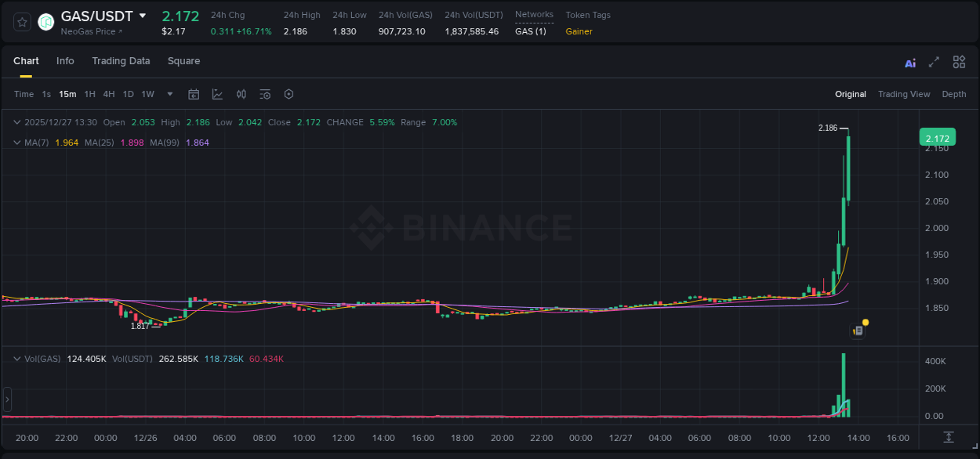Click the favorite star icon for GAS/USDT
The width and height of the screenshot is (980, 459).
[x=21, y=22]
